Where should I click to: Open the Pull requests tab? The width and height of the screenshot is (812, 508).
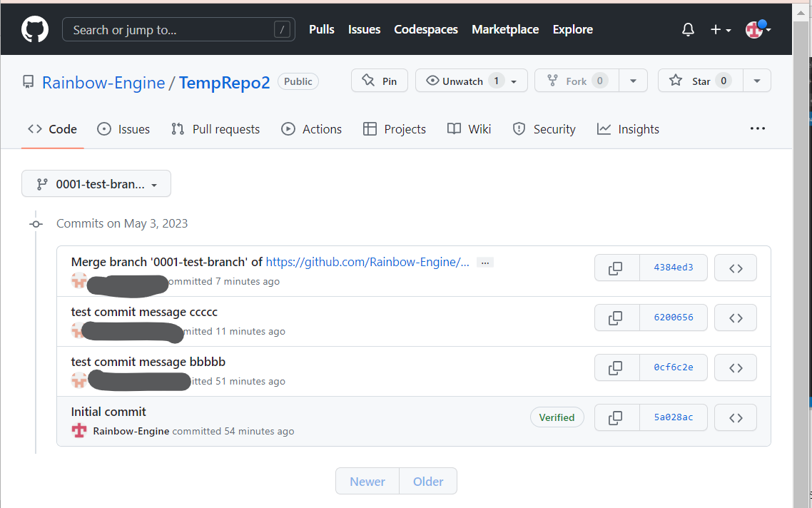point(215,129)
